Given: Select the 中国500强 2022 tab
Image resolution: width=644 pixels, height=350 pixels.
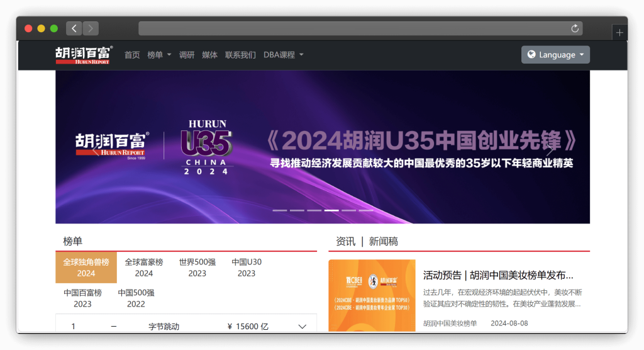Looking at the screenshot, I should (x=136, y=298).
